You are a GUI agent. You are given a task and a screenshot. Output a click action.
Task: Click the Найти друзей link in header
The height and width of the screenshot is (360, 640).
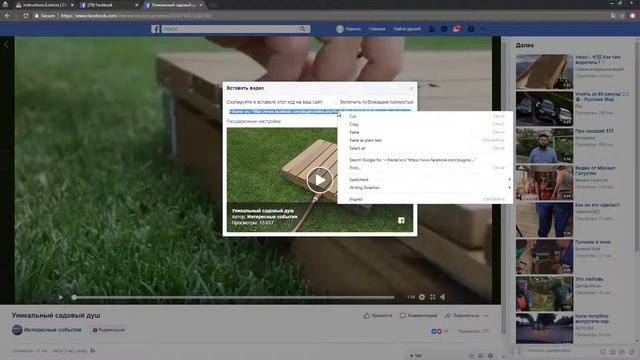(x=407, y=29)
